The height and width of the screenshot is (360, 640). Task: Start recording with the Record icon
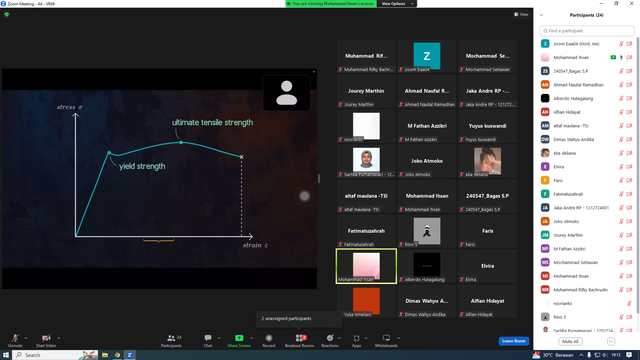(269, 338)
